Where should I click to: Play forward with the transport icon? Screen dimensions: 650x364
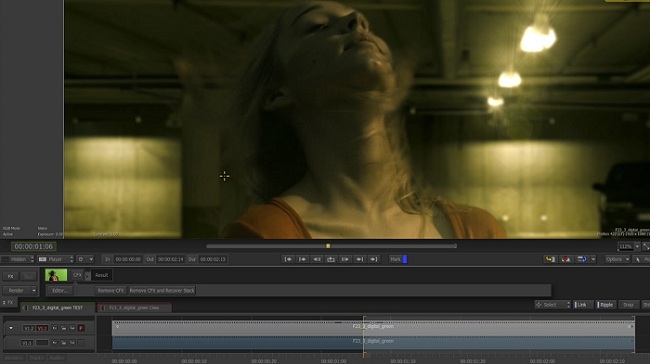click(345, 259)
